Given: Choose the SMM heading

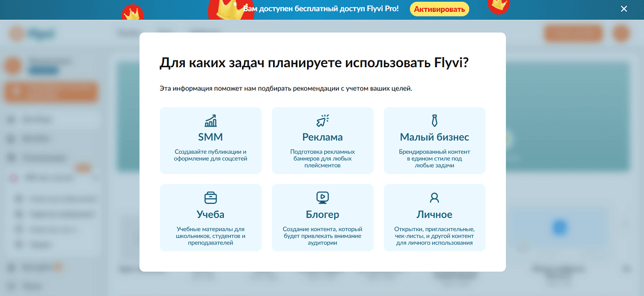Looking at the screenshot, I should (211, 137).
